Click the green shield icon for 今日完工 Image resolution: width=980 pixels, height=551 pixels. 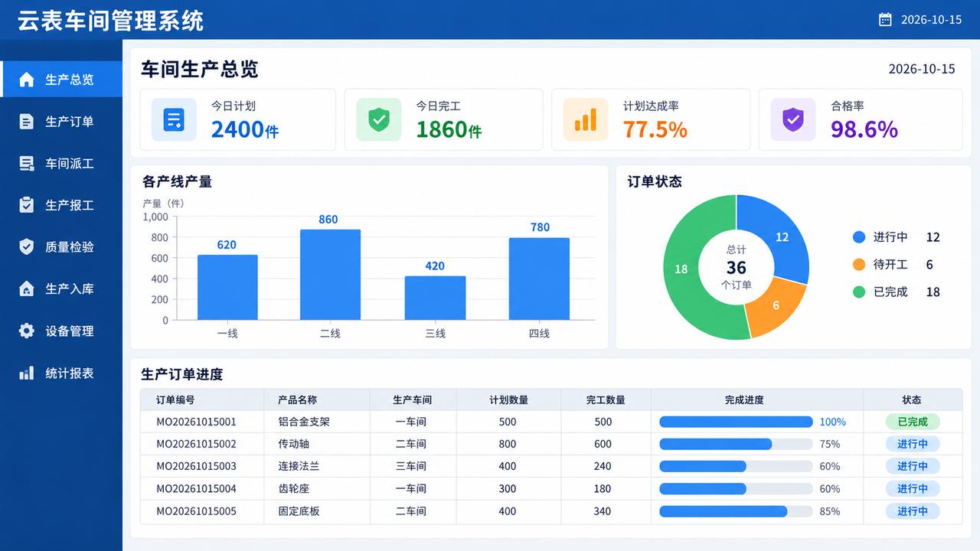coord(378,119)
